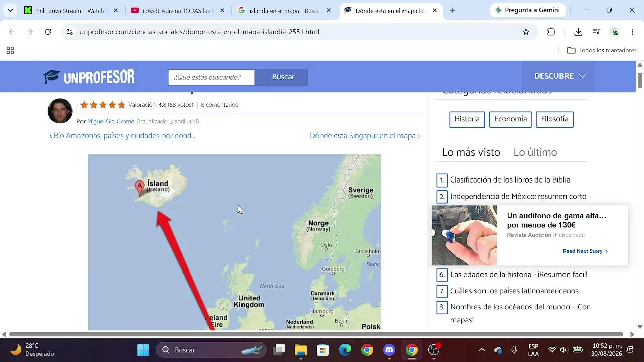Screen dimensions: 644x362
Task: Click the microphone icon in system tray
Action: 514,350
